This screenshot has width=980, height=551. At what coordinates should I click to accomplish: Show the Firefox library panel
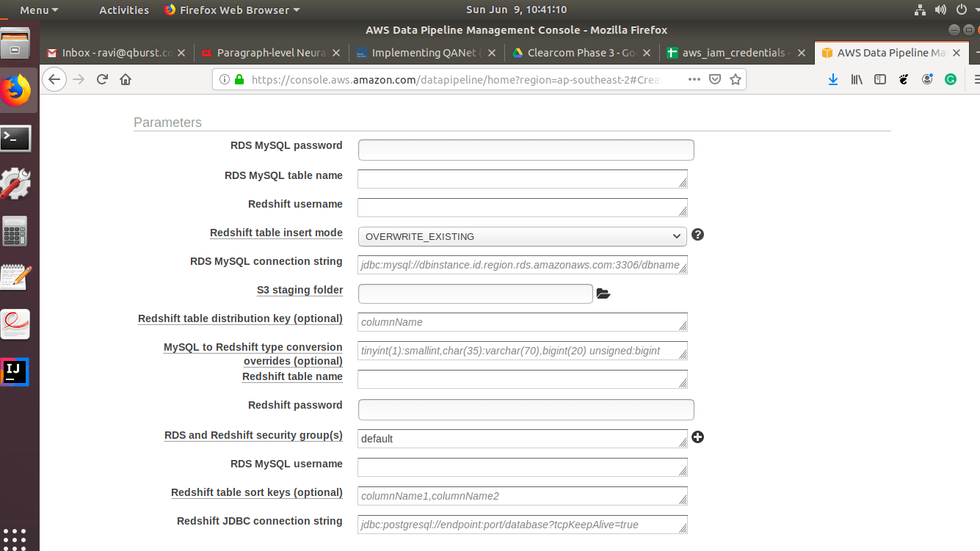pos(857,79)
